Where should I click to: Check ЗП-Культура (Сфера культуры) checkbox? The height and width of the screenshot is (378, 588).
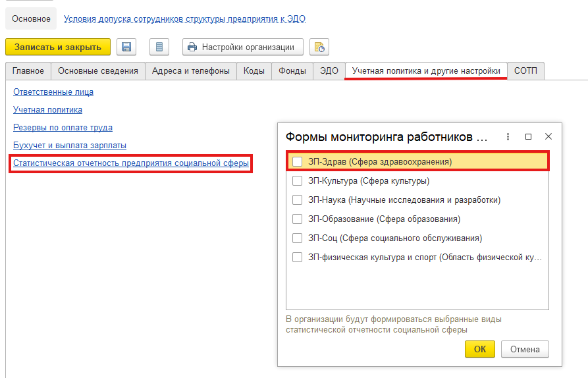click(x=297, y=180)
